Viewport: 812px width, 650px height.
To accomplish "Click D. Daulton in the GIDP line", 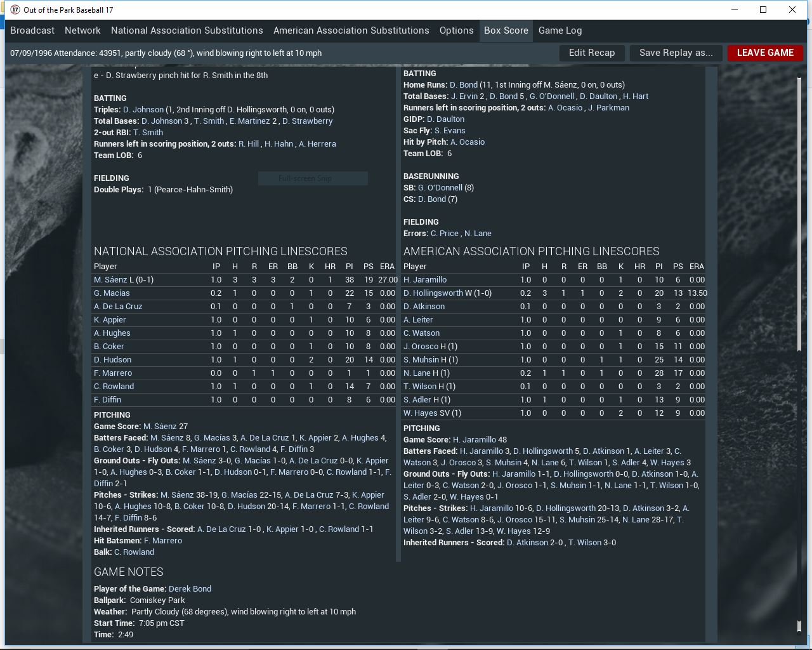I will pos(445,119).
